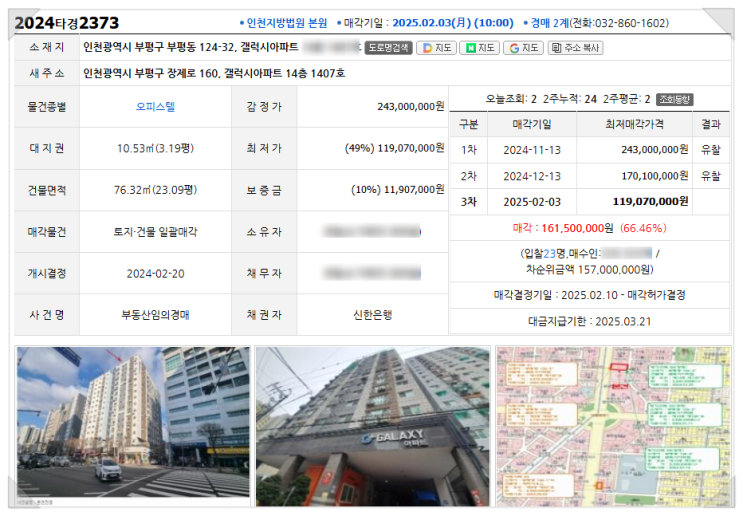Screen dimensions: 743x516
Task: Open the 오피스텔 property type link
Action: coord(155,107)
